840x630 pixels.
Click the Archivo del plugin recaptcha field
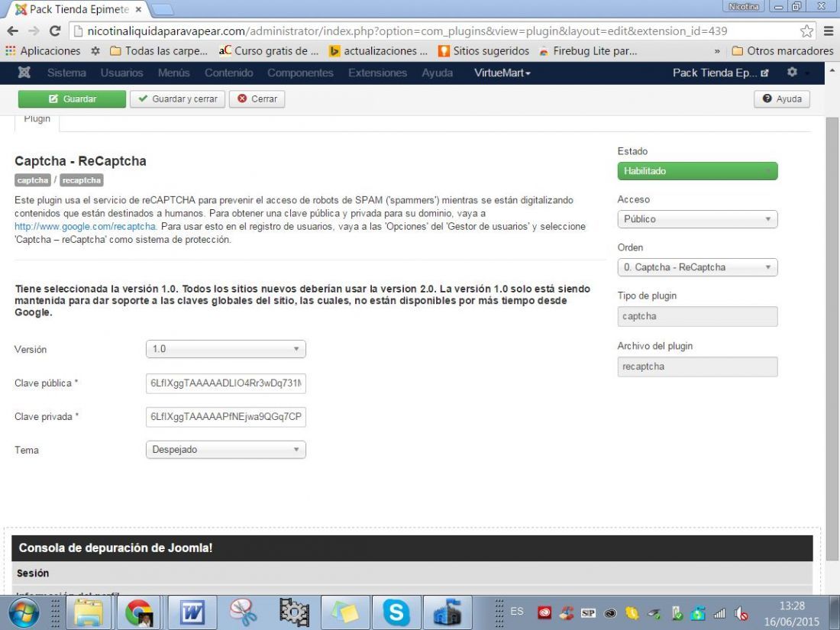click(697, 367)
